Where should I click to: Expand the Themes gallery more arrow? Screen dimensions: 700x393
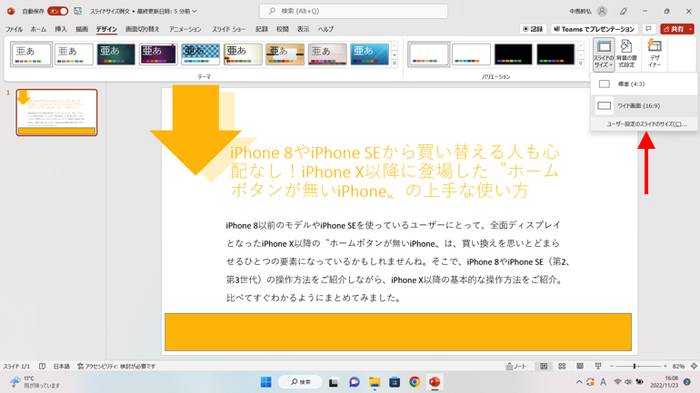[x=394, y=63]
